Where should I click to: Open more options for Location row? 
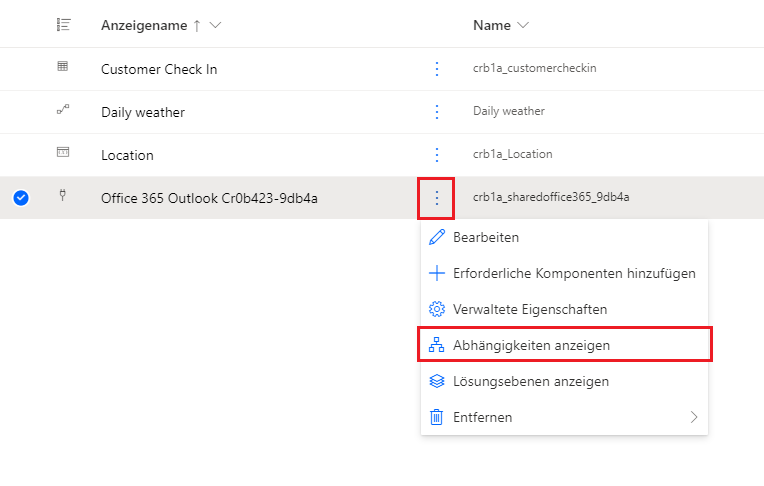coord(437,155)
